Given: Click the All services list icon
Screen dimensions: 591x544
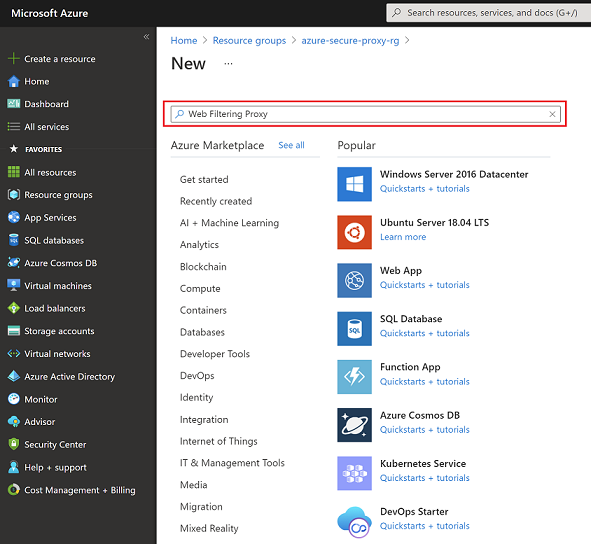Looking at the screenshot, I should [14, 127].
